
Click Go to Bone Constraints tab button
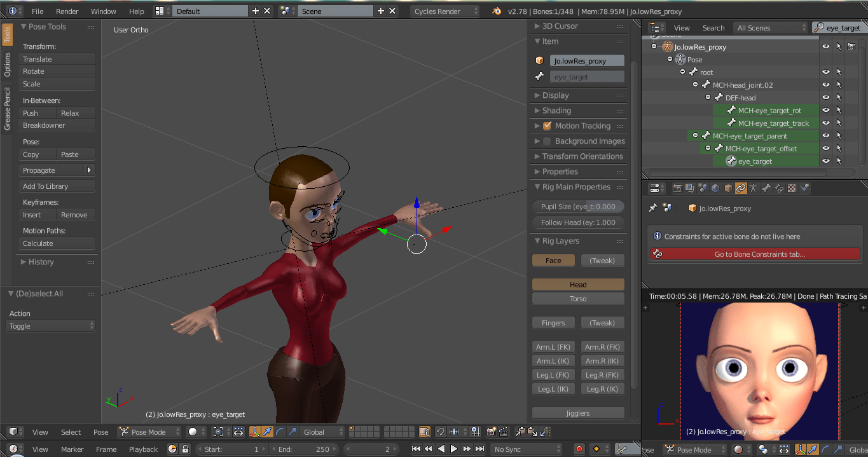pos(755,254)
